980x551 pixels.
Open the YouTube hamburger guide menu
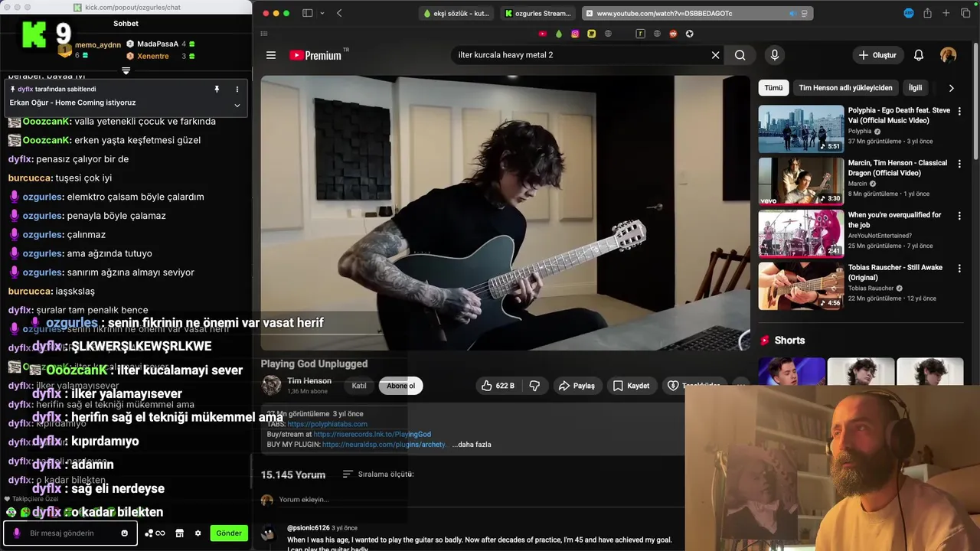[x=270, y=55]
